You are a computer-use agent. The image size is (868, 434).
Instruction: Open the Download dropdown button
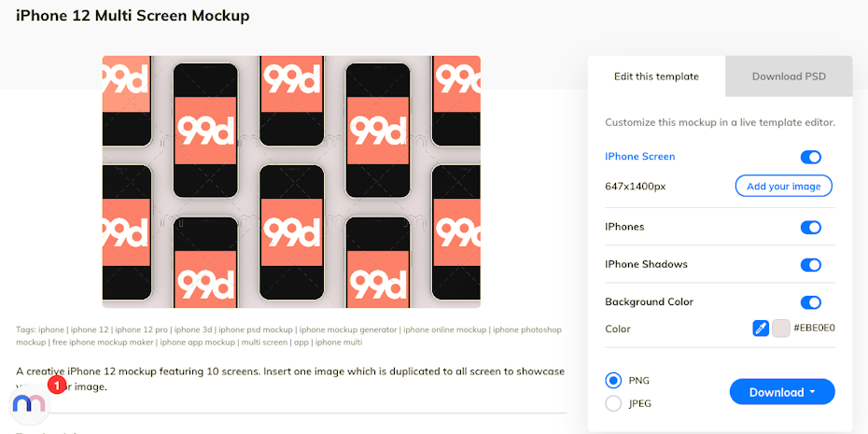point(781,392)
